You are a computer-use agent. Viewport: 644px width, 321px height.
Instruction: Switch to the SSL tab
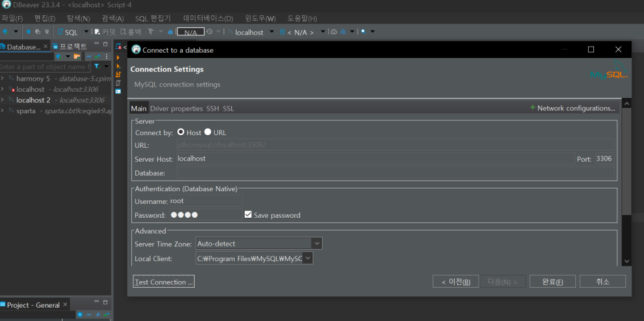229,109
